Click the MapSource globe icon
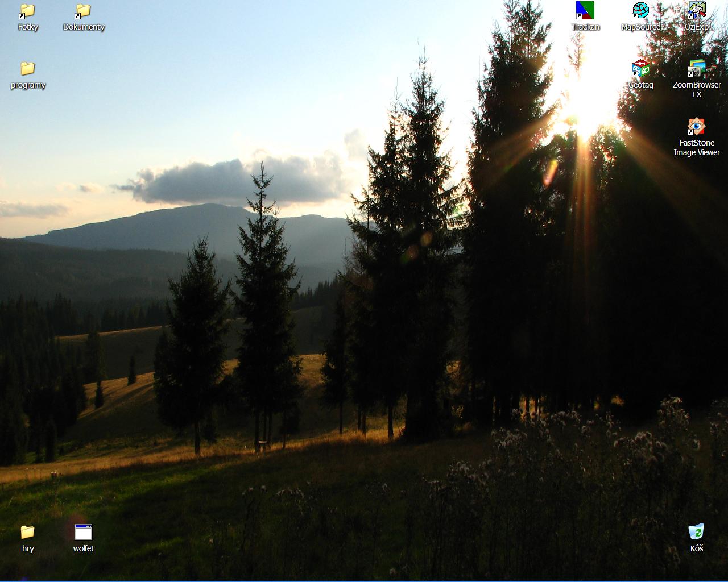Image resolution: width=728 pixels, height=582 pixels. [x=640, y=11]
